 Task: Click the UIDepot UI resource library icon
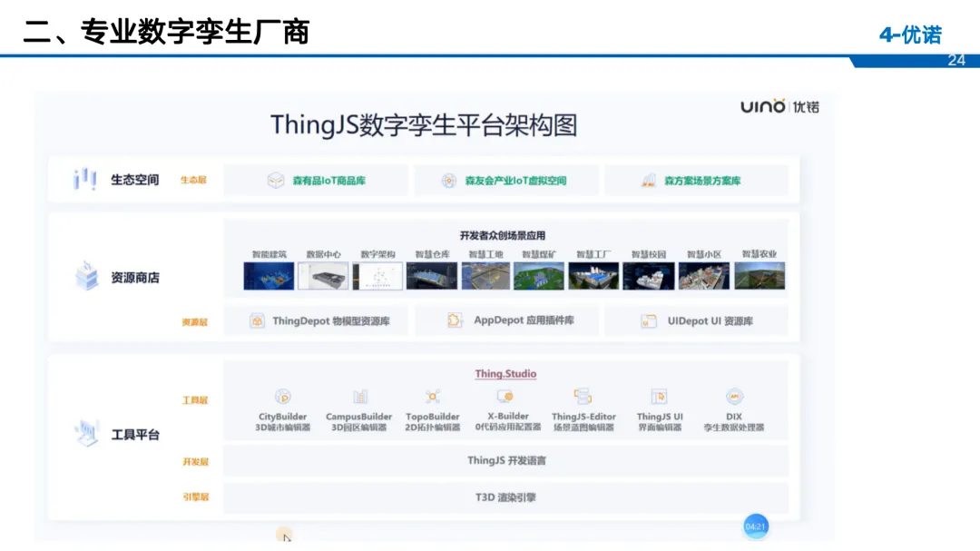click(x=649, y=320)
